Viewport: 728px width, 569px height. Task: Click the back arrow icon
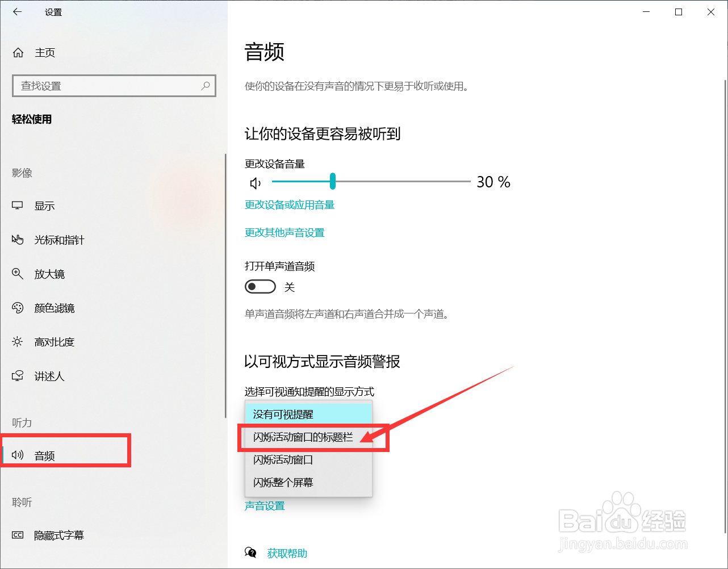(18, 12)
